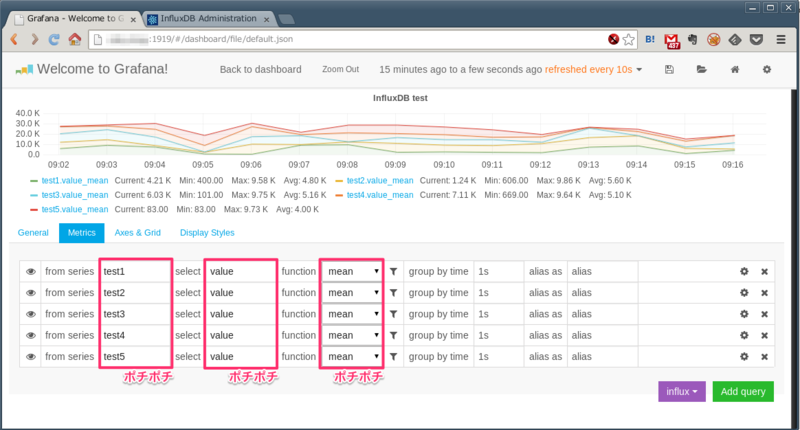This screenshot has width=800, height=430.
Task: Click the alias field for test3
Action: coord(603,314)
